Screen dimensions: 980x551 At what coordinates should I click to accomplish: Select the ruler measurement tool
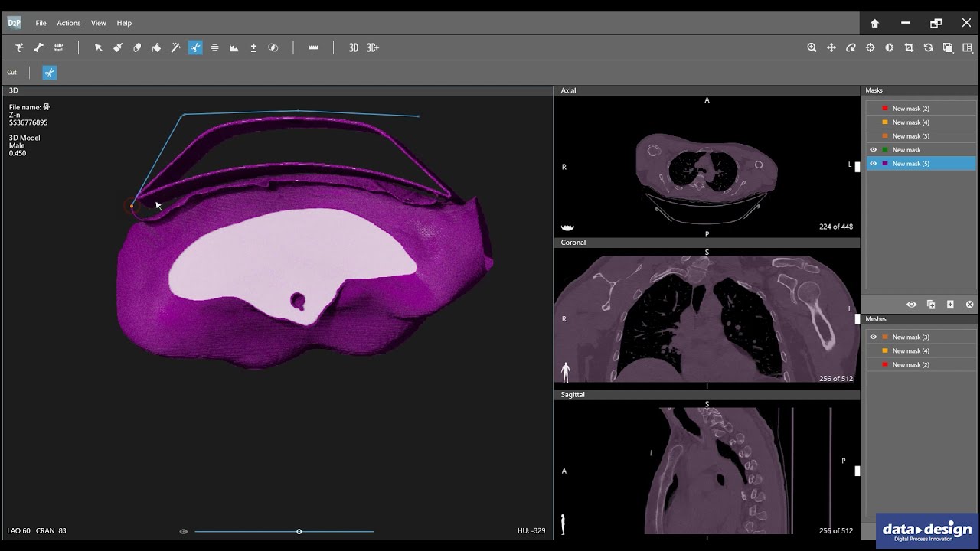(x=313, y=47)
